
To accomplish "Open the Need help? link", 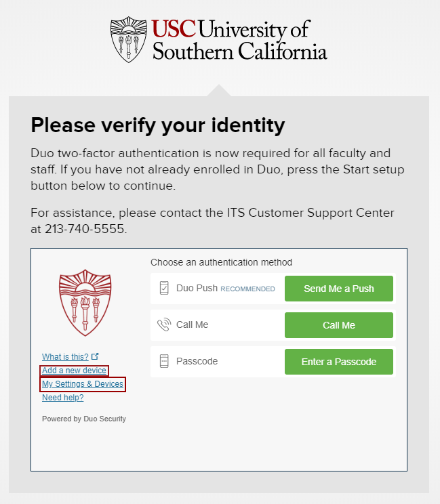I will (x=62, y=398).
